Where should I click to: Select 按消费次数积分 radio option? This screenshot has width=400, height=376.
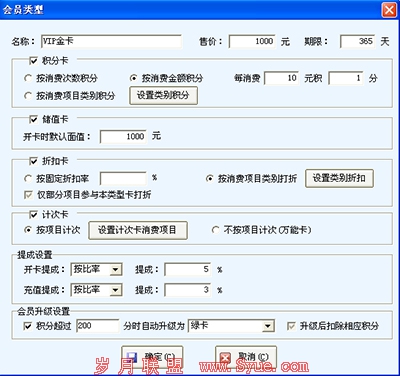[x=28, y=78]
